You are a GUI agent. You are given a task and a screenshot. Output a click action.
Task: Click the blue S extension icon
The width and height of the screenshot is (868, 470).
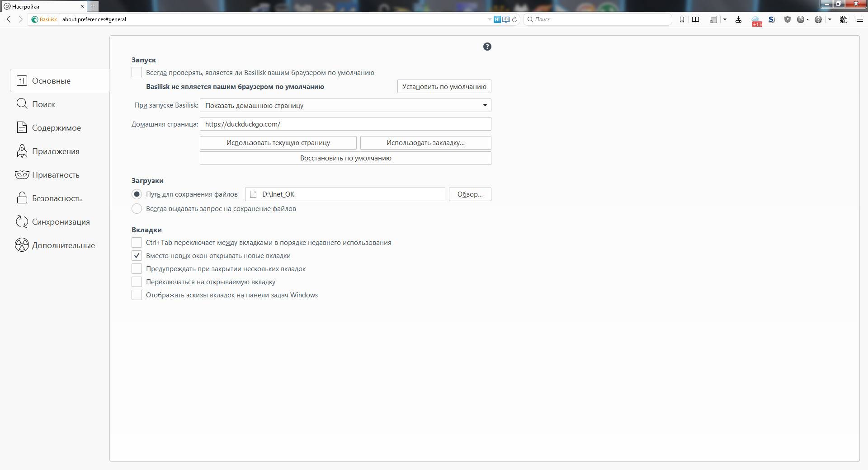(771, 19)
